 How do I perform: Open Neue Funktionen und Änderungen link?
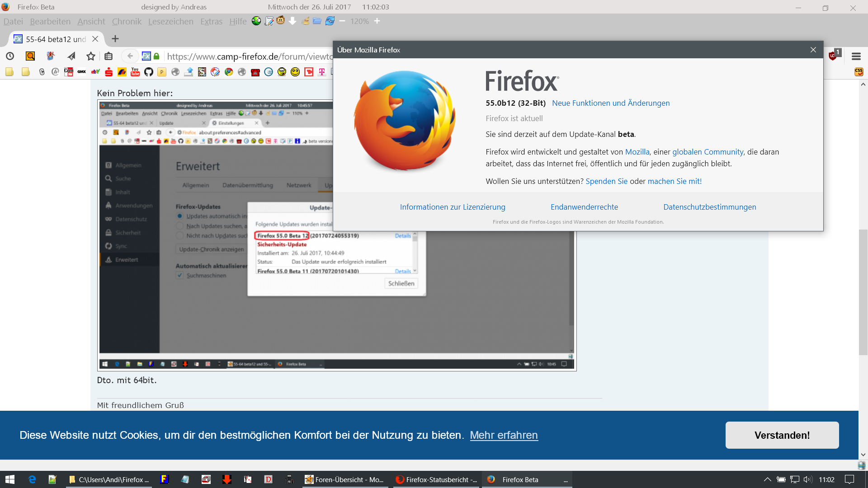click(611, 103)
